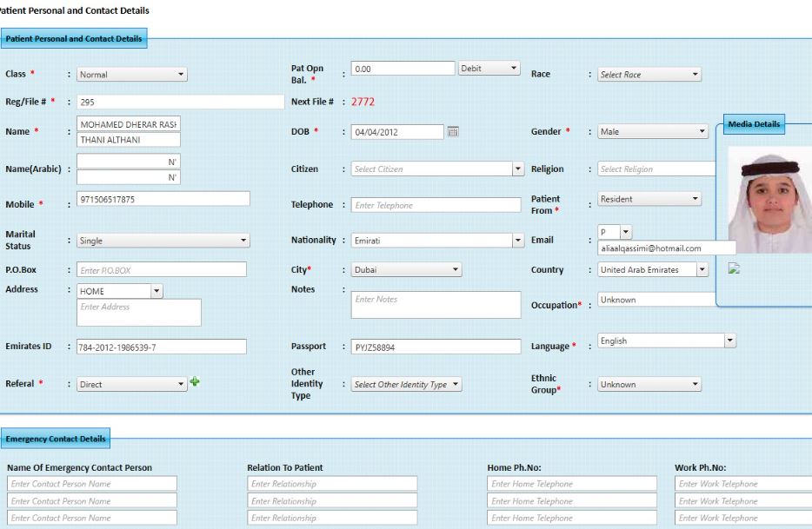This screenshot has width=812, height=529.
Task: Open the Select Race dropdown
Action: (649, 75)
